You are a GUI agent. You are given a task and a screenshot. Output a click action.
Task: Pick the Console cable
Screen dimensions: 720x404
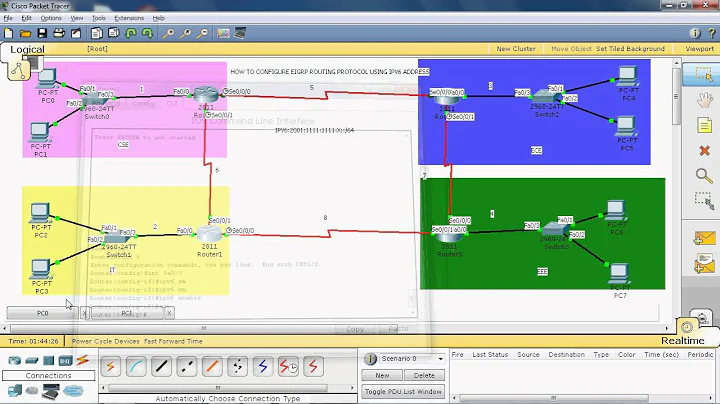(x=136, y=366)
